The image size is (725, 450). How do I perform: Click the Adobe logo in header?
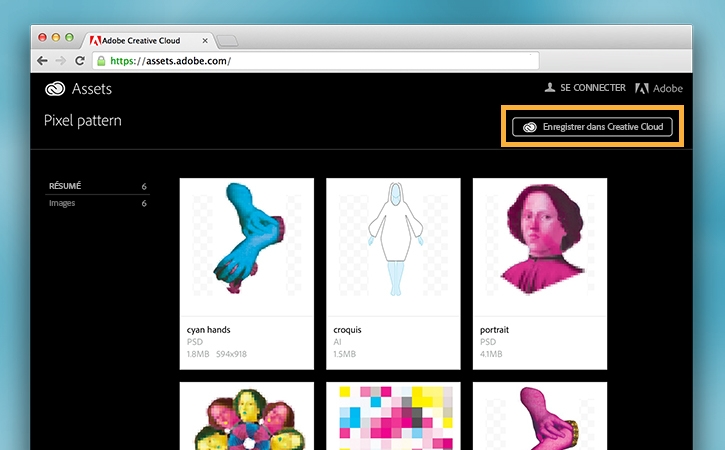(658, 88)
